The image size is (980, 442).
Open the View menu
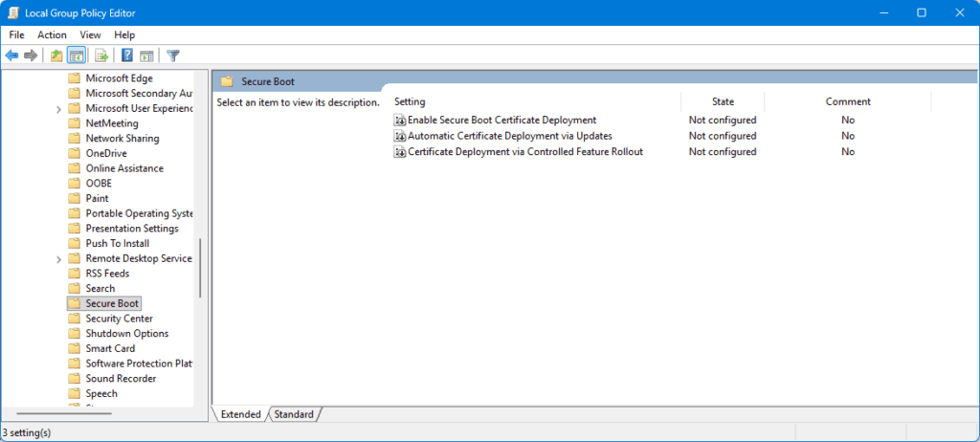coord(90,35)
